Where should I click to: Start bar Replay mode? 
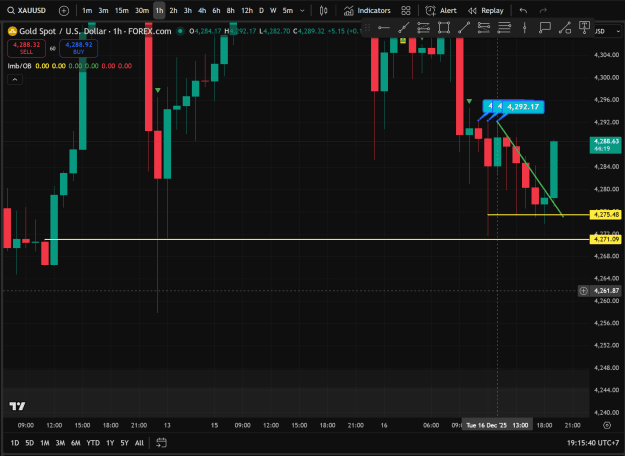[x=485, y=11]
